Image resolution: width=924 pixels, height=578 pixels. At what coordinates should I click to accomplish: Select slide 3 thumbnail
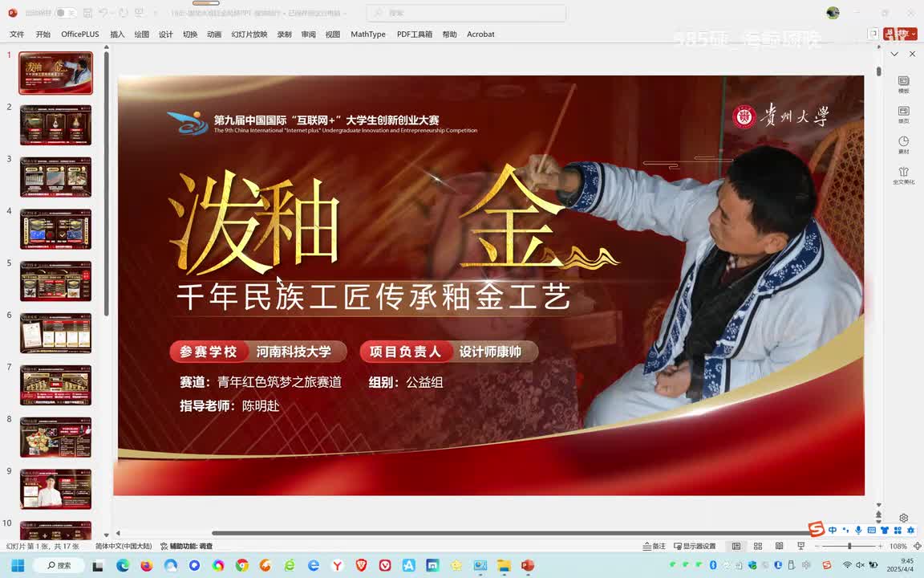tap(55, 177)
